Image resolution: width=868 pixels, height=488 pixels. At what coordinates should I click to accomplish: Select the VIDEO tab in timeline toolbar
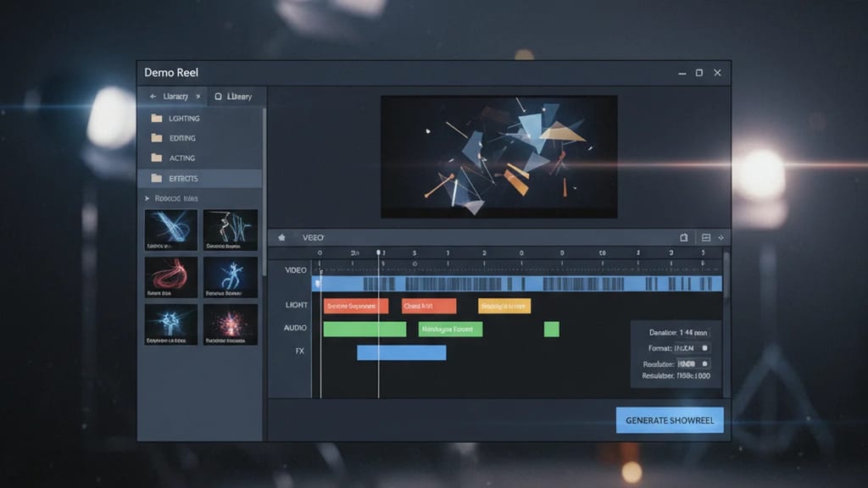314,237
